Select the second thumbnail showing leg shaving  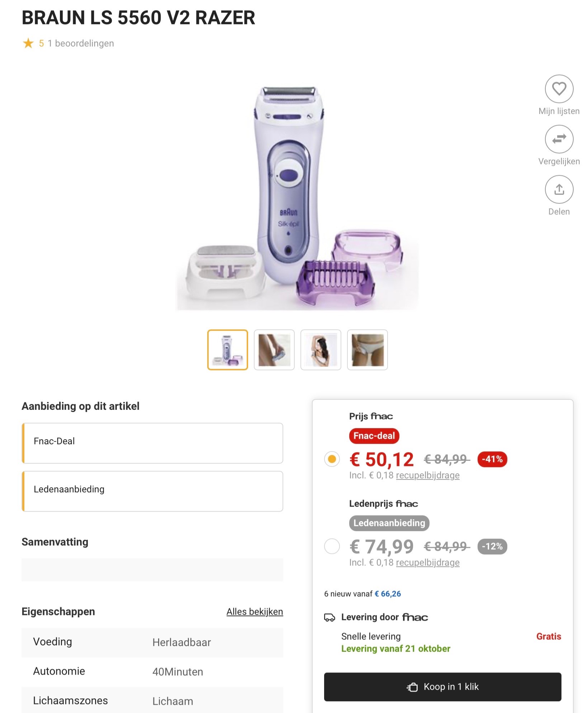coord(274,350)
